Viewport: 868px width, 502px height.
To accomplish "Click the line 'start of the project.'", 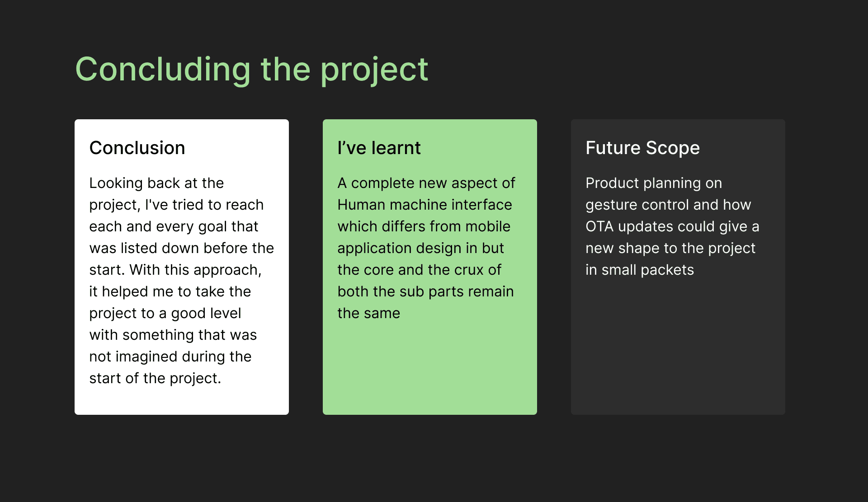I will (155, 378).
